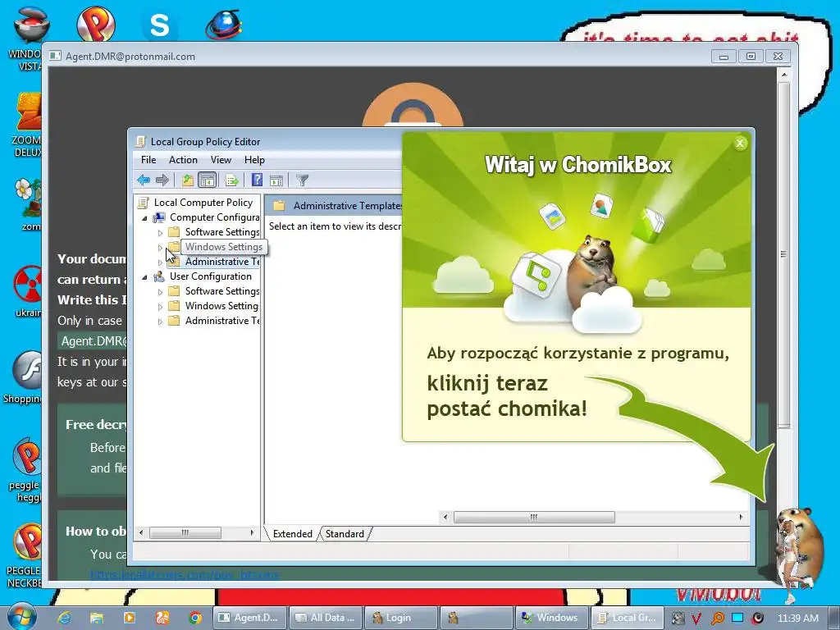Select Administrative Templates under Computer Configuration
Screen dimensions: 840x630
pos(221,262)
